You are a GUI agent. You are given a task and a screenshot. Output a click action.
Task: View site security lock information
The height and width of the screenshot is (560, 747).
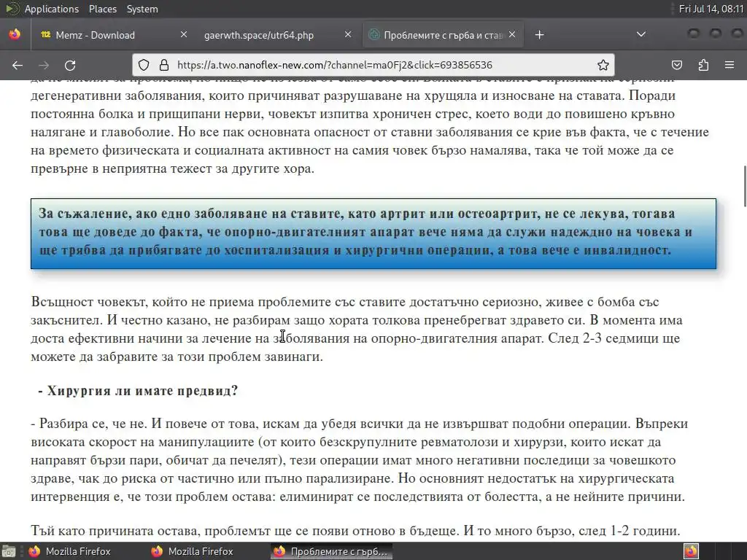(x=164, y=65)
